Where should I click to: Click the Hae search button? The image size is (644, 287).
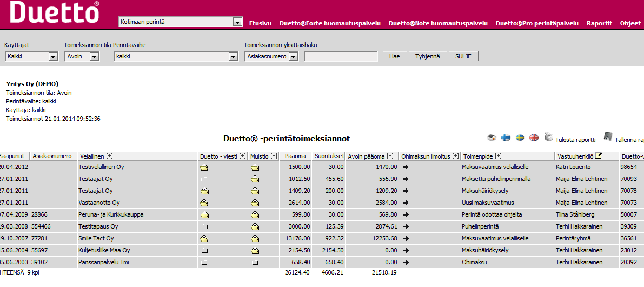[x=395, y=56]
